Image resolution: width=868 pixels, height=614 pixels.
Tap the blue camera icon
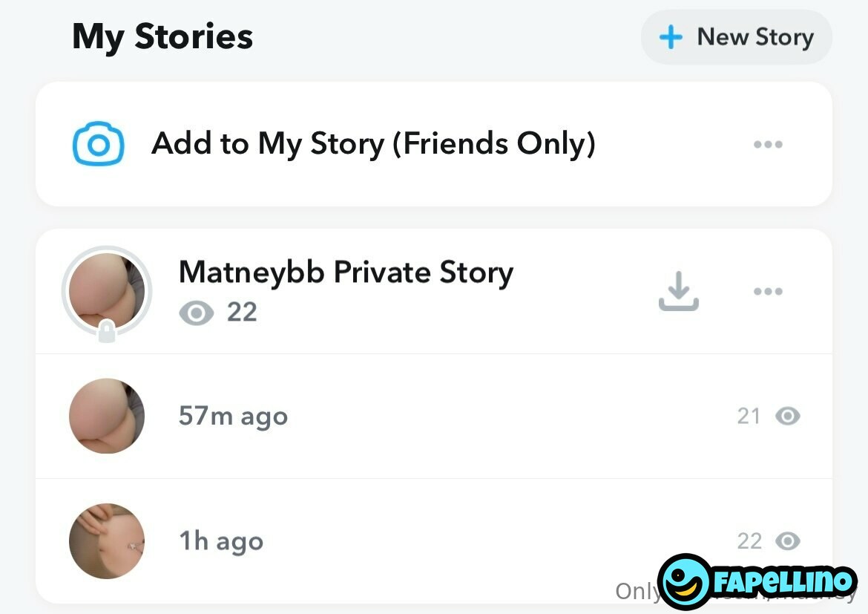tap(98, 144)
